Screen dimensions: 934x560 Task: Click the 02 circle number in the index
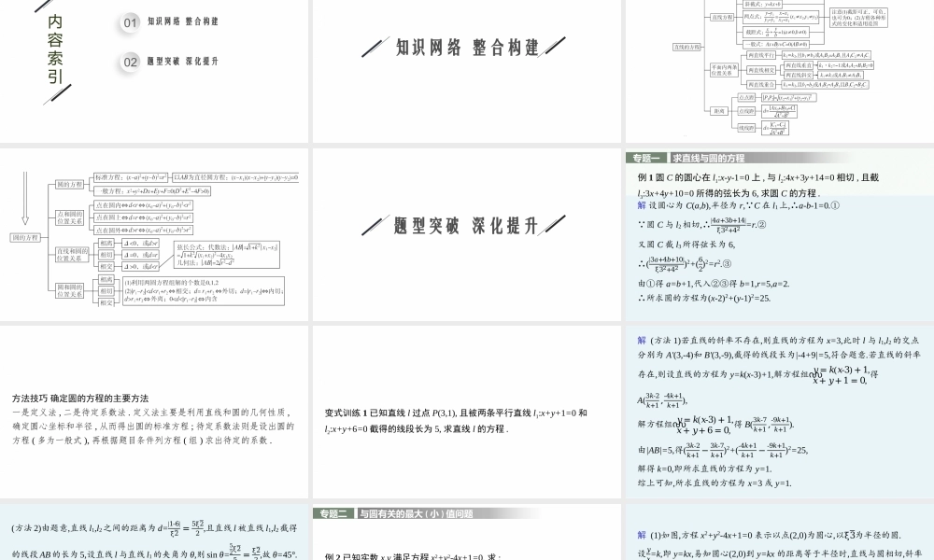click(x=130, y=62)
